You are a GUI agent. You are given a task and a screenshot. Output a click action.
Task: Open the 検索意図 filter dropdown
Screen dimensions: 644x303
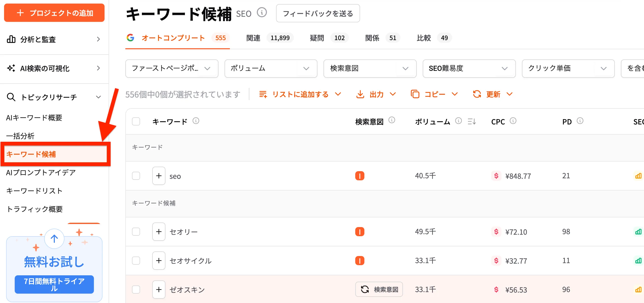coord(370,68)
